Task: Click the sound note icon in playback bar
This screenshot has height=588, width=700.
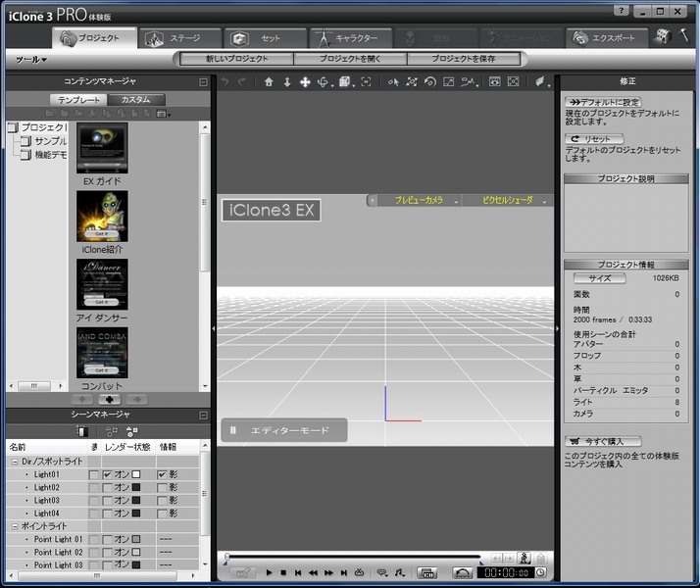Action: pos(400,572)
